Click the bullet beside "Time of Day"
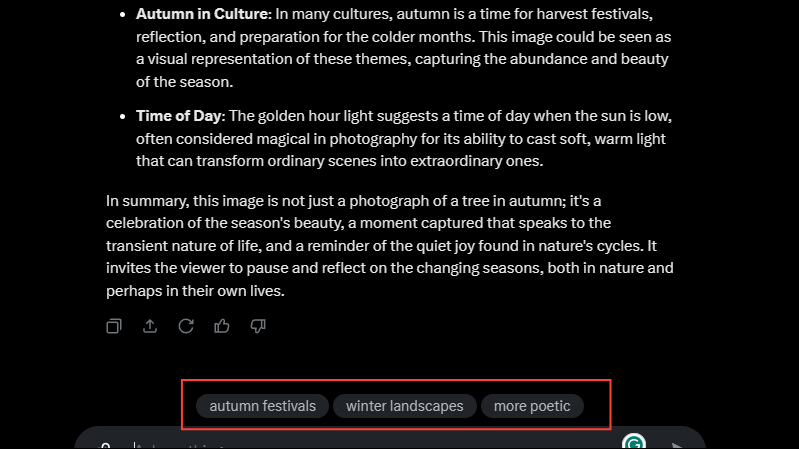The image size is (799, 449). tap(122, 117)
